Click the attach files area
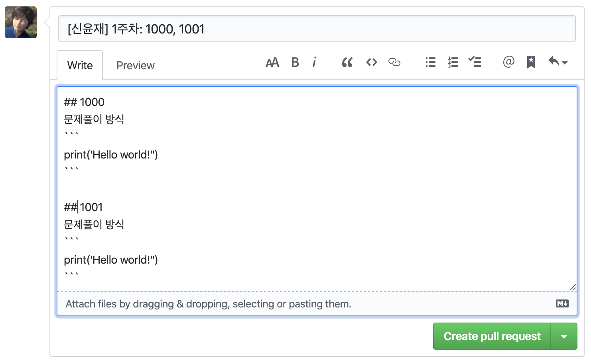 (317, 304)
